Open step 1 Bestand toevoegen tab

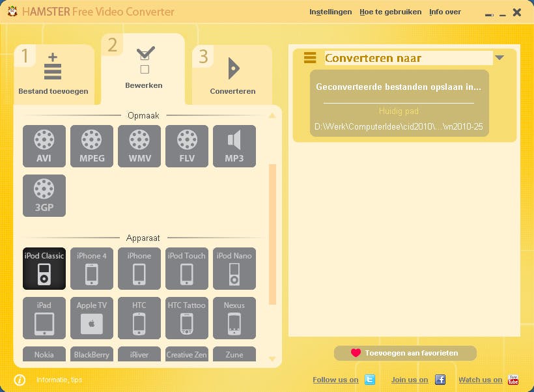pos(54,74)
